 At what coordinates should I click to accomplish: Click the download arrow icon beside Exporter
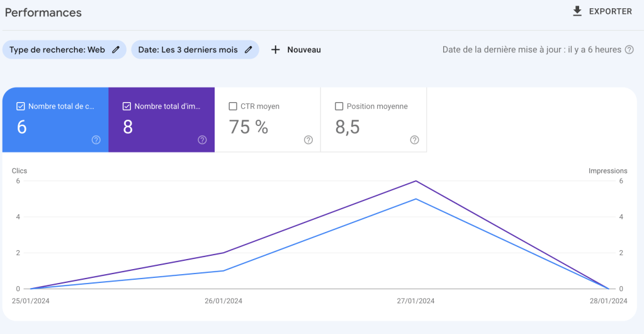(577, 11)
